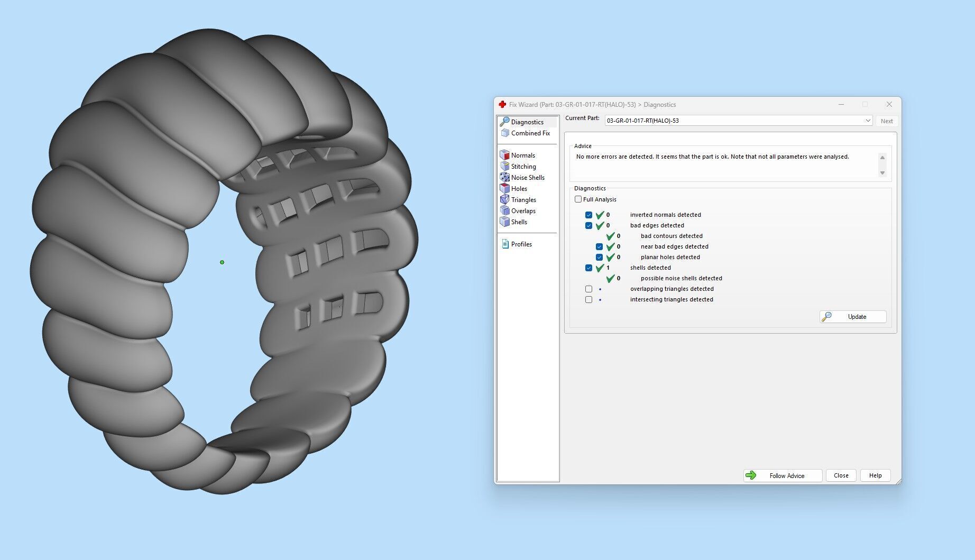Open the Overlaps fix page
Image resolution: width=975 pixels, height=560 pixels.
[523, 211]
